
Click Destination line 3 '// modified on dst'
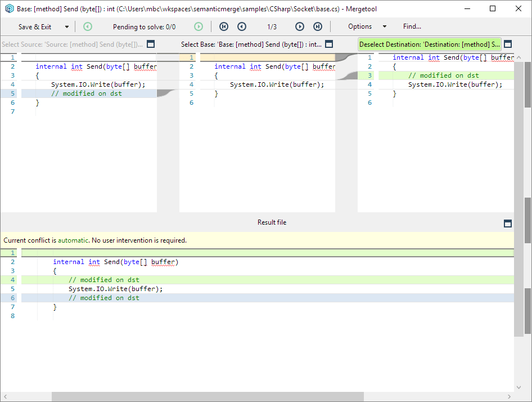point(444,76)
